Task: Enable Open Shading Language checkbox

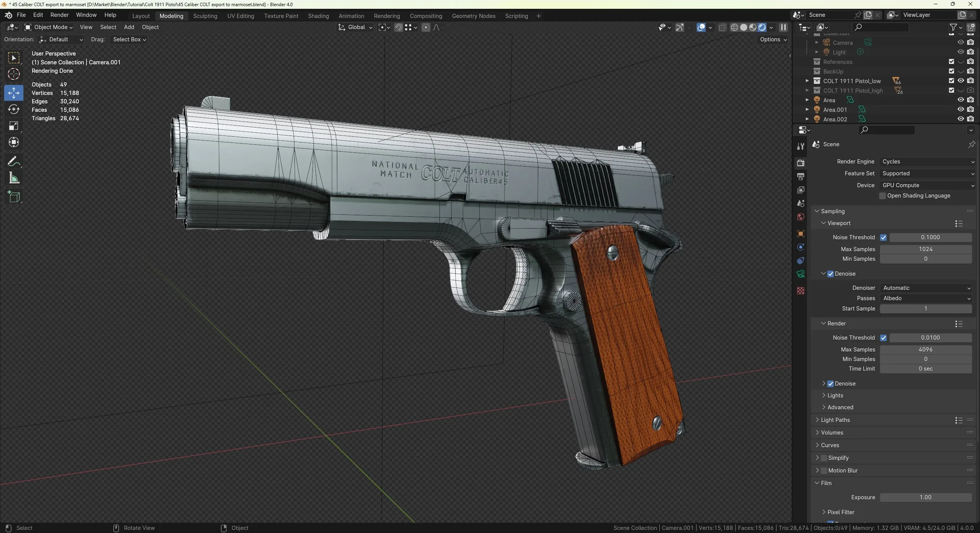Action: coord(883,196)
